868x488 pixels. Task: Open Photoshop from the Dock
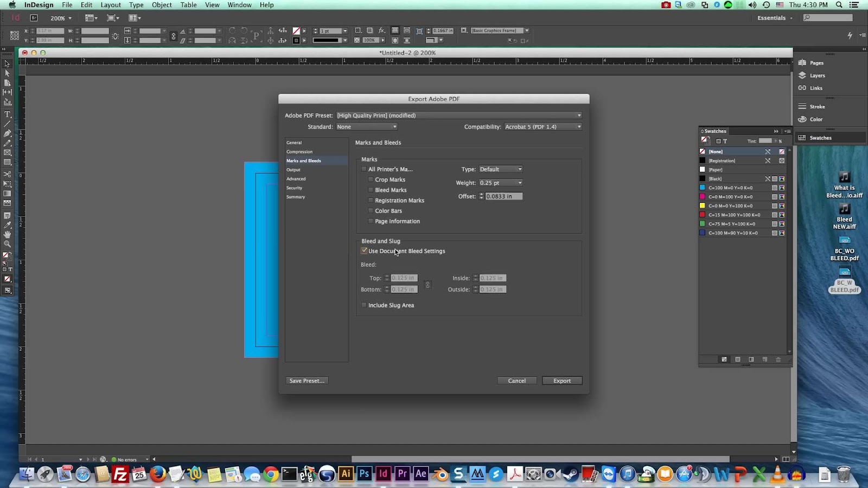click(x=364, y=474)
